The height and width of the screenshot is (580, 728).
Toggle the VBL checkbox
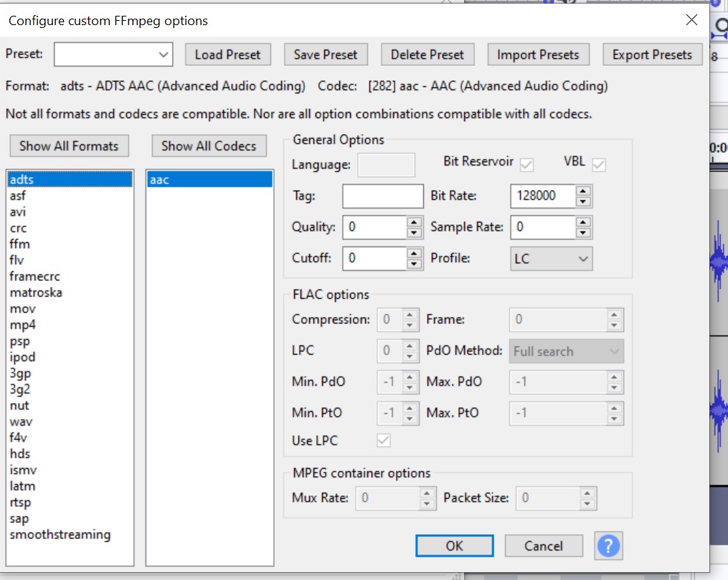(599, 165)
